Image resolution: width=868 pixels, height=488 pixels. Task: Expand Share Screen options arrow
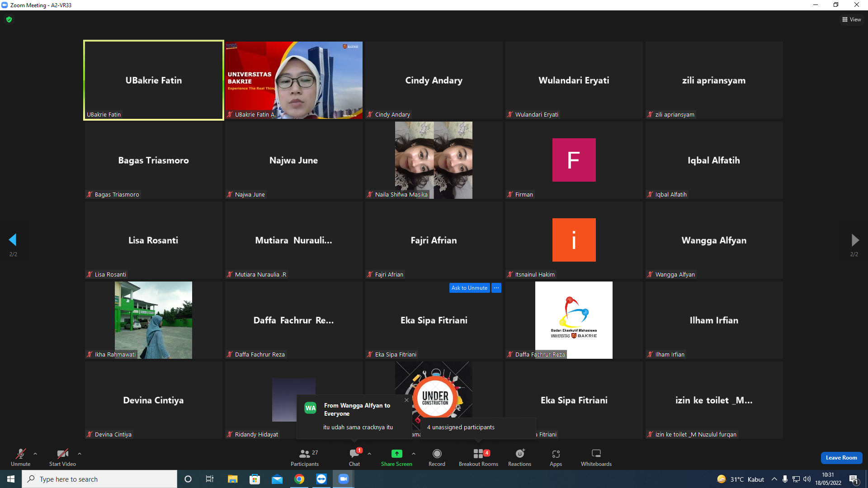click(x=414, y=454)
